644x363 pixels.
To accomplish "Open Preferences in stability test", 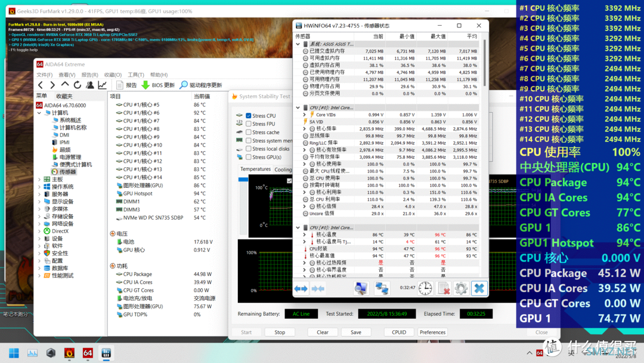I will click(x=432, y=332).
